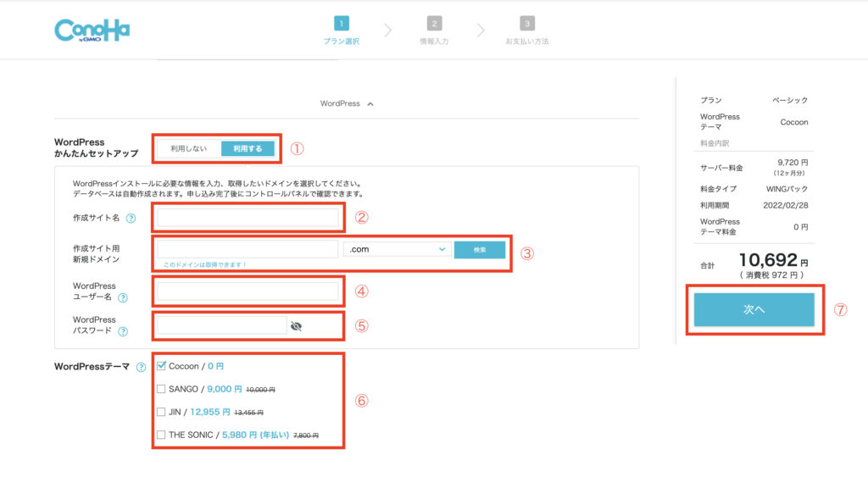Click THE SONIC 5,980 円 price text
Screen dimensions: 868x477
tap(255, 435)
